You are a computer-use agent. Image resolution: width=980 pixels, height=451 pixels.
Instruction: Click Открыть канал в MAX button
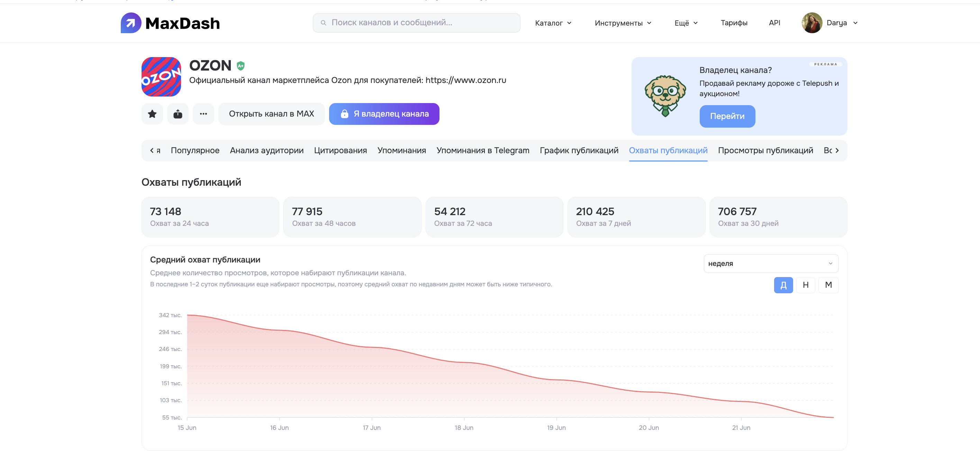coord(272,114)
